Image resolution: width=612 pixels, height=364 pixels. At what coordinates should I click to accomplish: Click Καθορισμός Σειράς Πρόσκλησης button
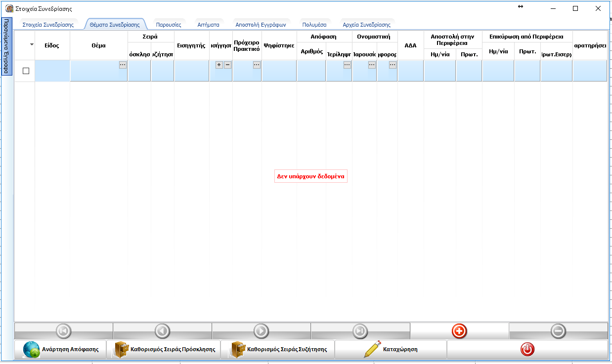click(164, 349)
